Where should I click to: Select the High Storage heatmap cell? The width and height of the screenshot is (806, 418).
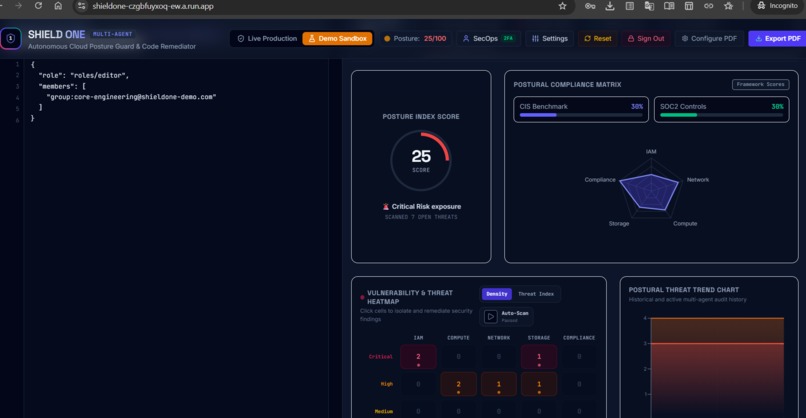(x=539, y=384)
